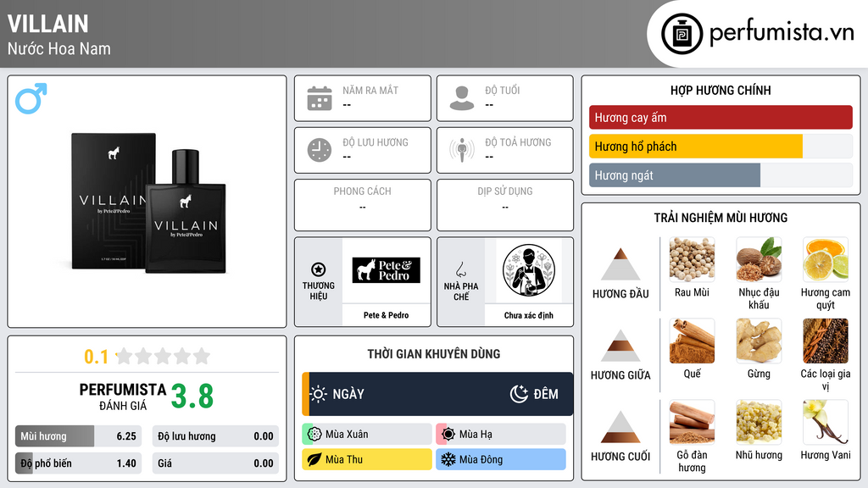Click the sillage icon beside Độ toả hương
Viewport: 868px width, 488px height.
462,150
